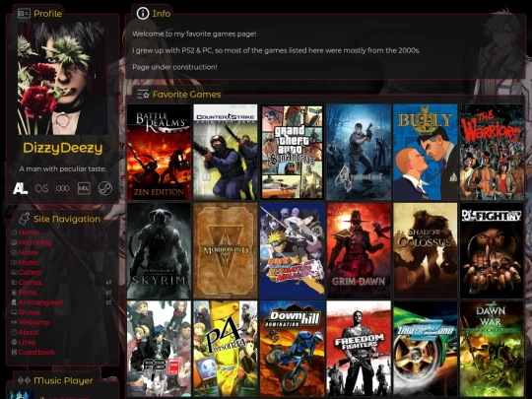The image size is (532, 399).
Task: Open the Grand Theft Auto San Andreas cover
Action: pyautogui.click(x=293, y=152)
